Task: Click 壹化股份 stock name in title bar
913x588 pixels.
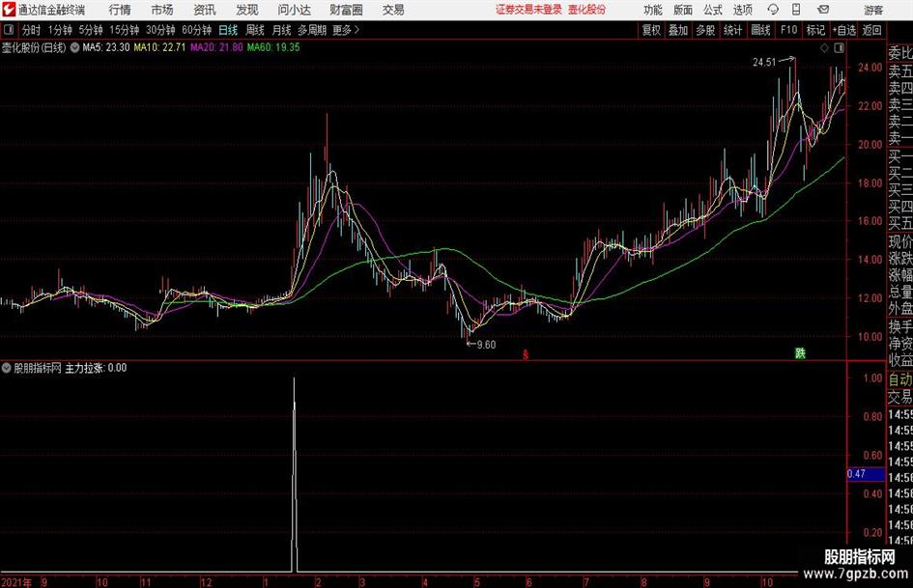Action: pyautogui.click(x=586, y=10)
